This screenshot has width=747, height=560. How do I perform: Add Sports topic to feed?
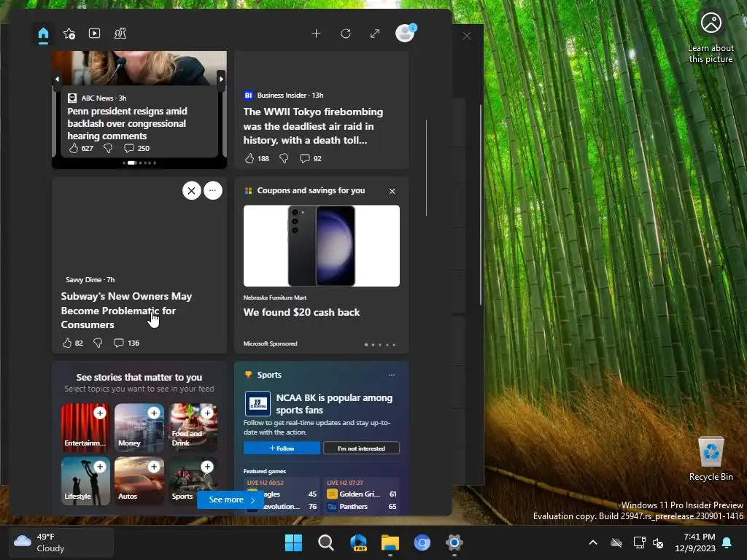pos(207,467)
